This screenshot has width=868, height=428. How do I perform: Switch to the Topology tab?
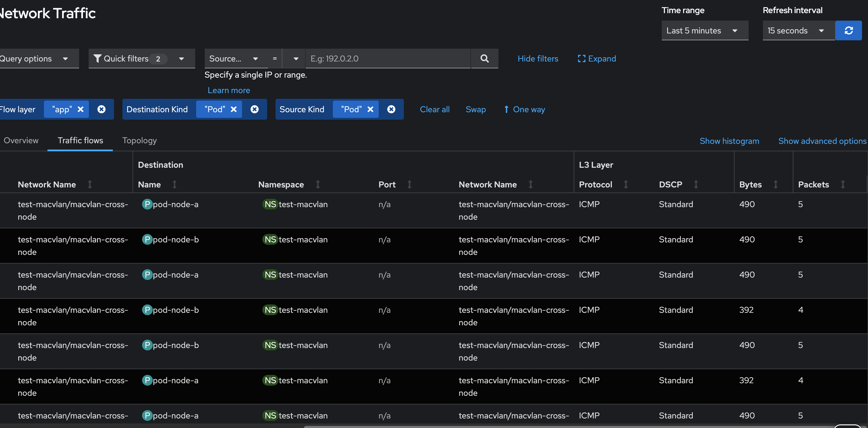[139, 140]
